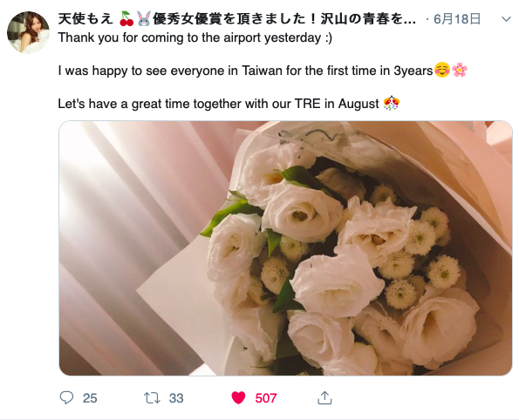519x420 pixels.
Task: Click the reply speech bubble icon
Action: click(66, 397)
